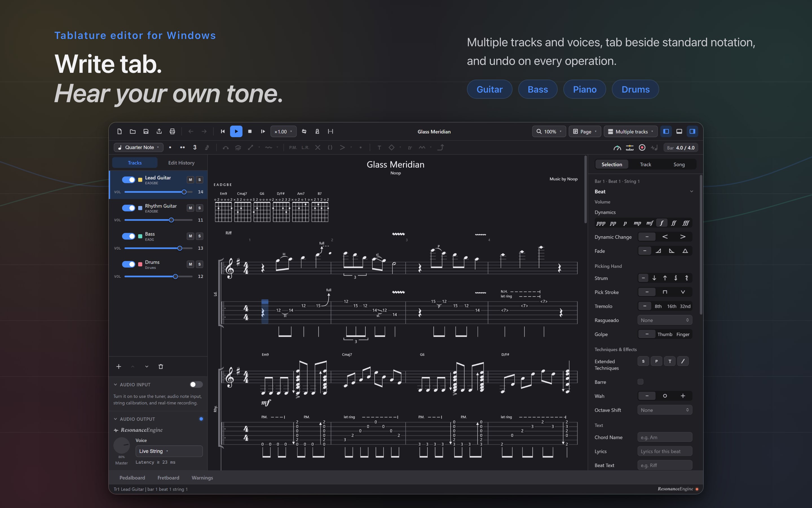Open the ×1.00 playback speed dropdown
This screenshot has width=812, height=508.
click(284, 131)
